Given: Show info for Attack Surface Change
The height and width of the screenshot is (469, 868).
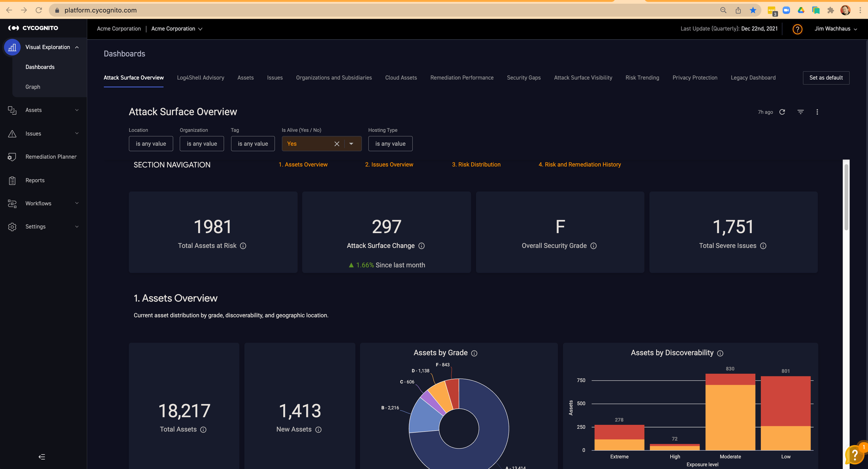Looking at the screenshot, I should point(422,246).
